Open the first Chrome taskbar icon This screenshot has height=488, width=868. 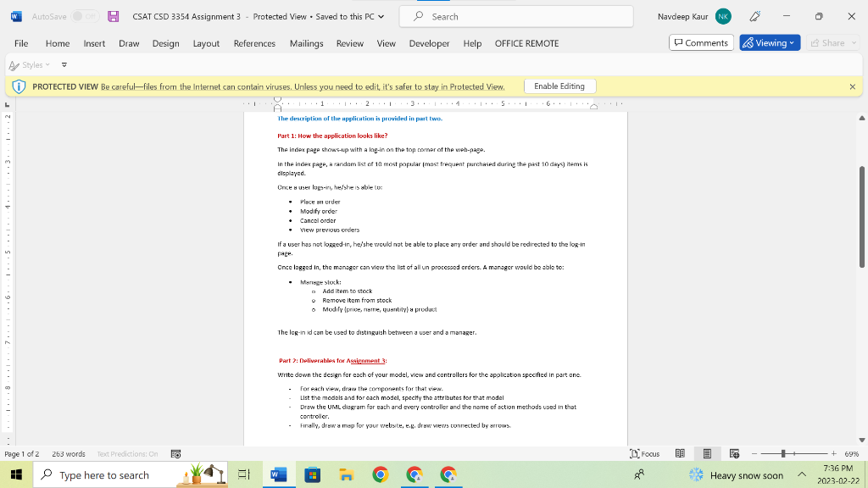(381, 474)
